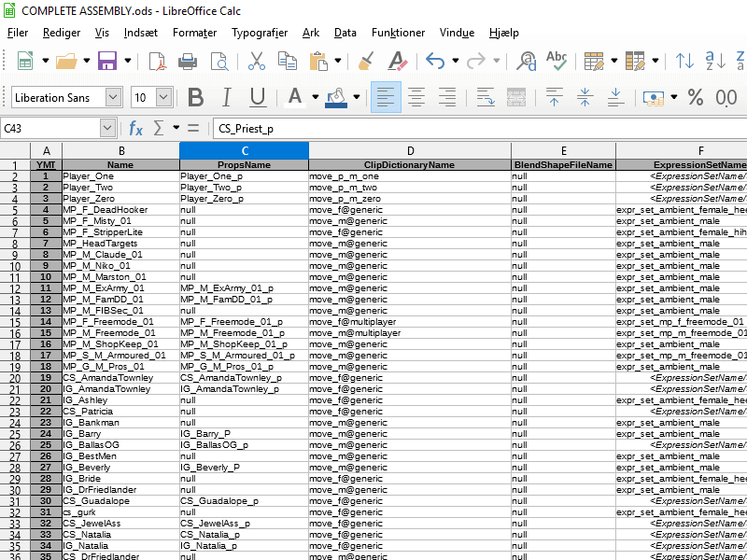The image size is (747, 560).
Task: Click Sort Ascending a-z icon
Action: click(715, 61)
